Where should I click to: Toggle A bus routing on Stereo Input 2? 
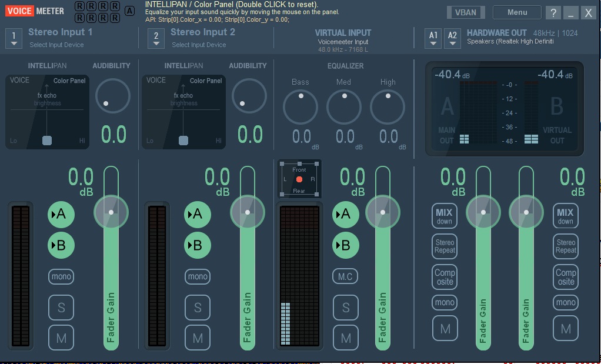(198, 214)
